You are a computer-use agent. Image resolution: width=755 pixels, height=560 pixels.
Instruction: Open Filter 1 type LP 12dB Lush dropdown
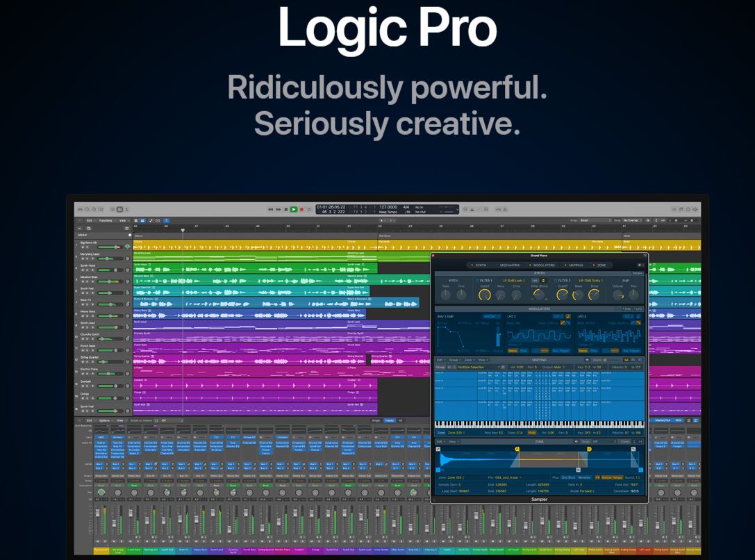(513, 281)
